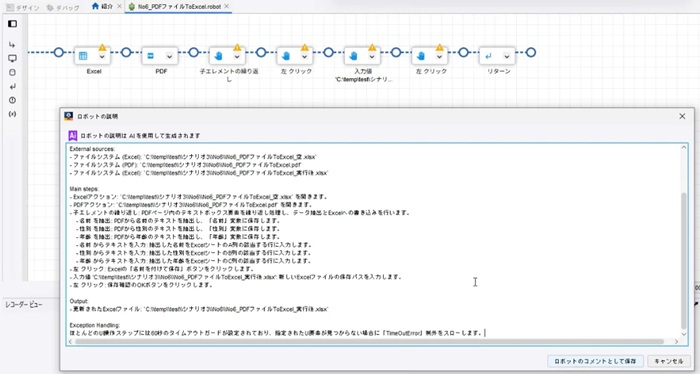This screenshot has height=374, width=700.
Task: Click the 'Output:' heading line
Action: pyautogui.click(x=79, y=301)
